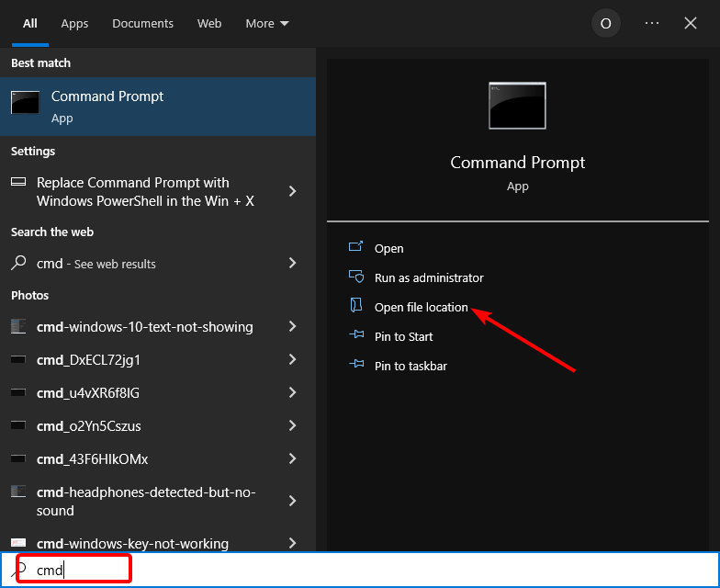The image size is (720, 588).
Task: Click the Pin to taskbar pin icon
Action: pyautogui.click(x=356, y=364)
